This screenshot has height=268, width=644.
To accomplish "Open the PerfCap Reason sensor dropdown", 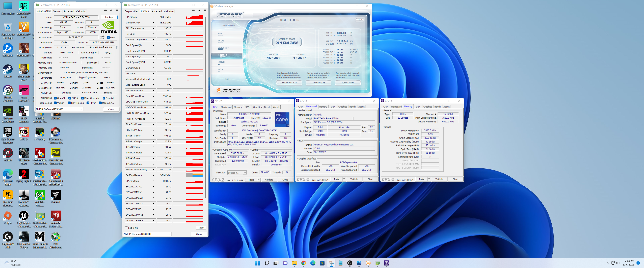I will coord(153,175).
